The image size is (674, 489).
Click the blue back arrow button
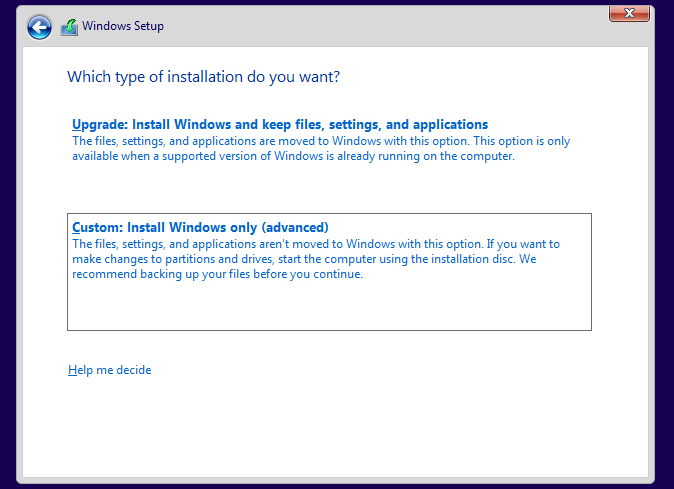tap(39, 27)
